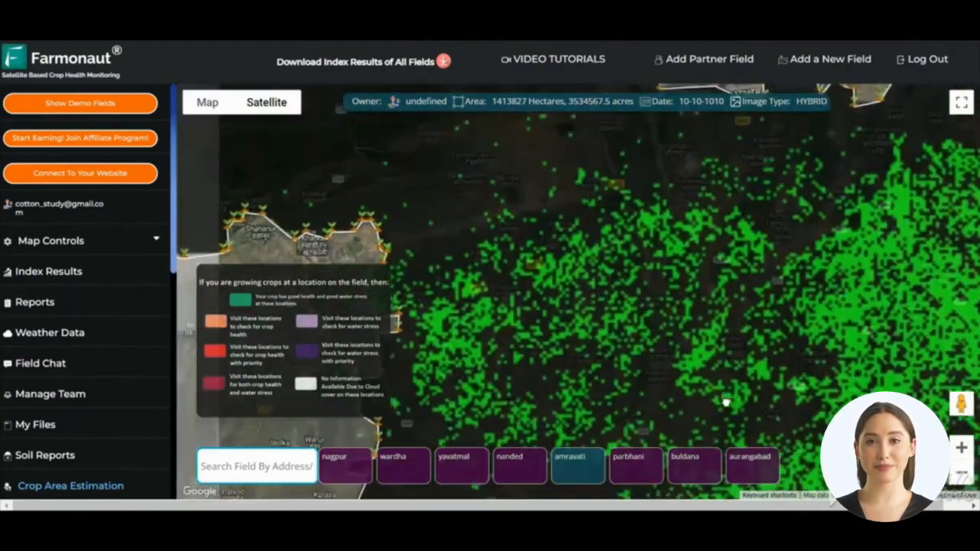The image size is (980, 551).
Task: Click the Index Results chart icon
Action: pos(8,272)
